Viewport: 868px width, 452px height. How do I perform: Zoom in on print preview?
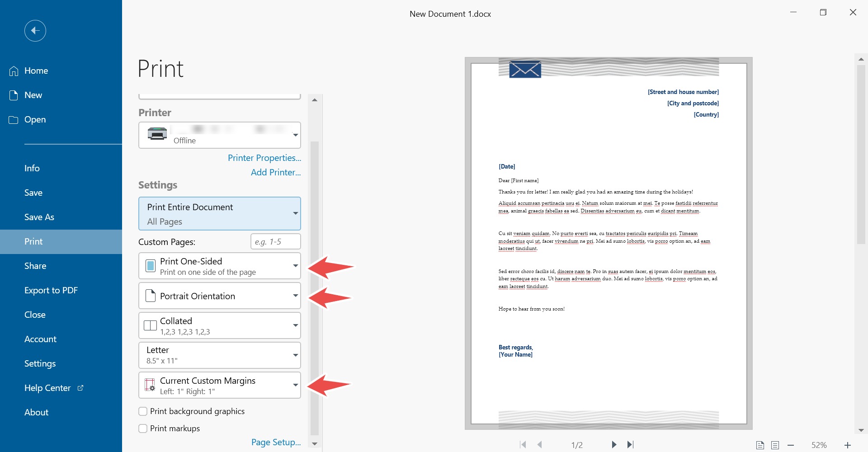click(x=848, y=445)
